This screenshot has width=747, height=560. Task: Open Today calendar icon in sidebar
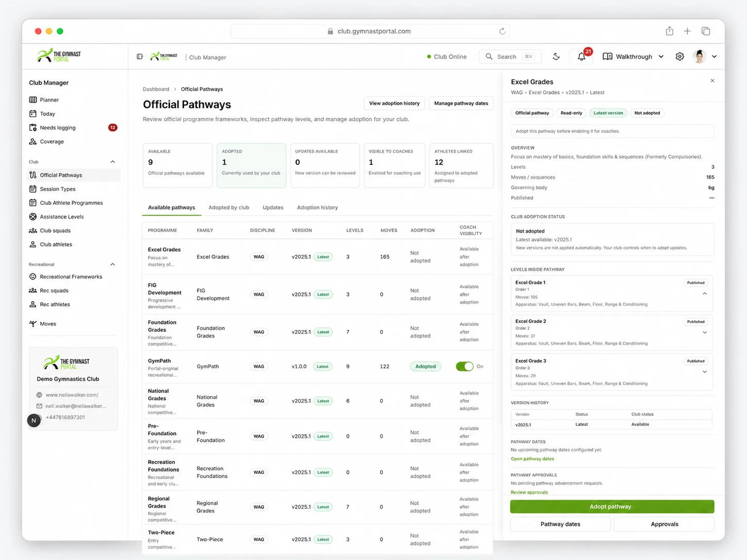pyautogui.click(x=33, y=113)
